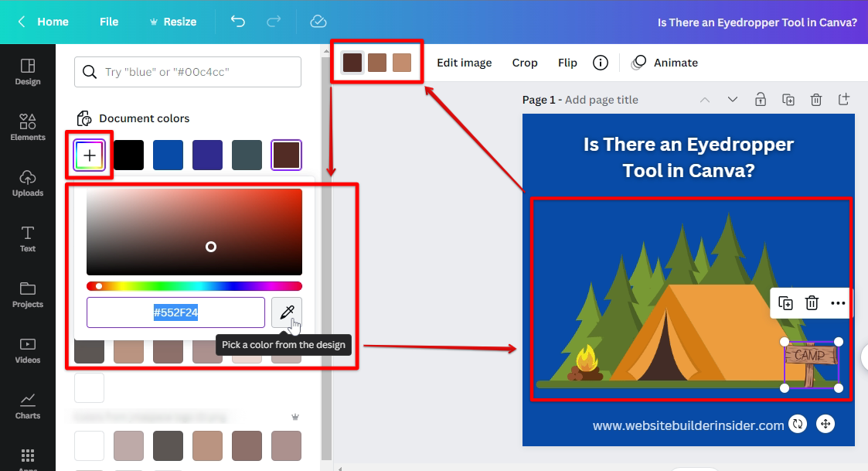Click the eyedropper color picker icon
The width and height of the screenshot is (868, 471).
286,312
